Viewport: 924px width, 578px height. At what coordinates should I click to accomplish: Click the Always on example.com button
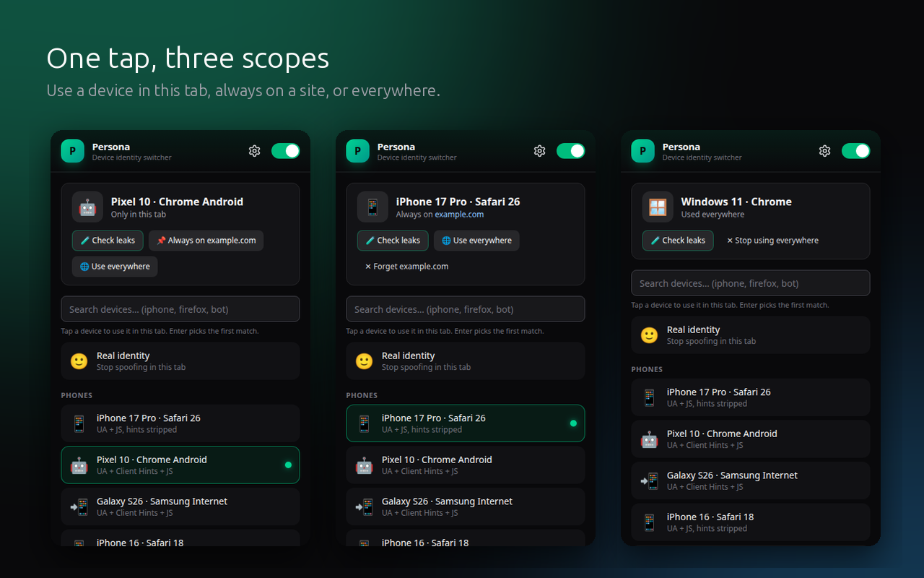point(206,241)
